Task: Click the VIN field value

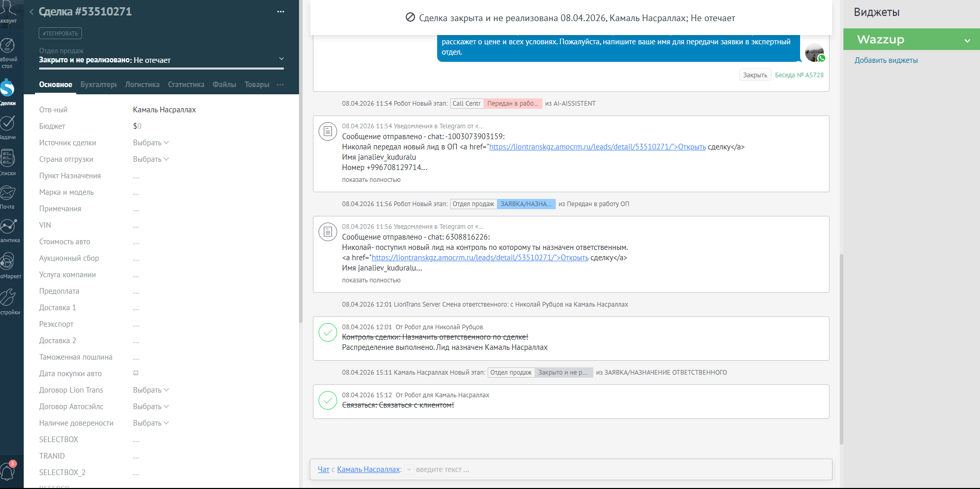Action: [136, 226]
